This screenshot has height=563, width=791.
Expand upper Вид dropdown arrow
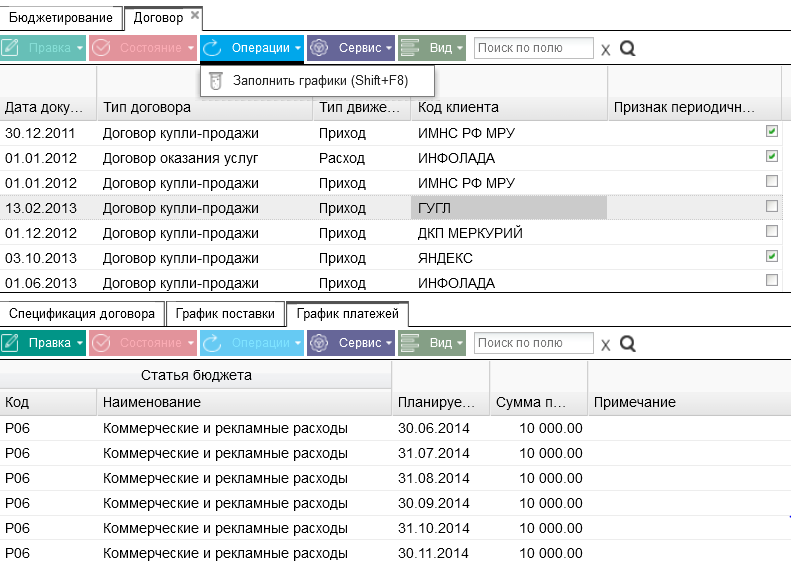tap(460, 48)
